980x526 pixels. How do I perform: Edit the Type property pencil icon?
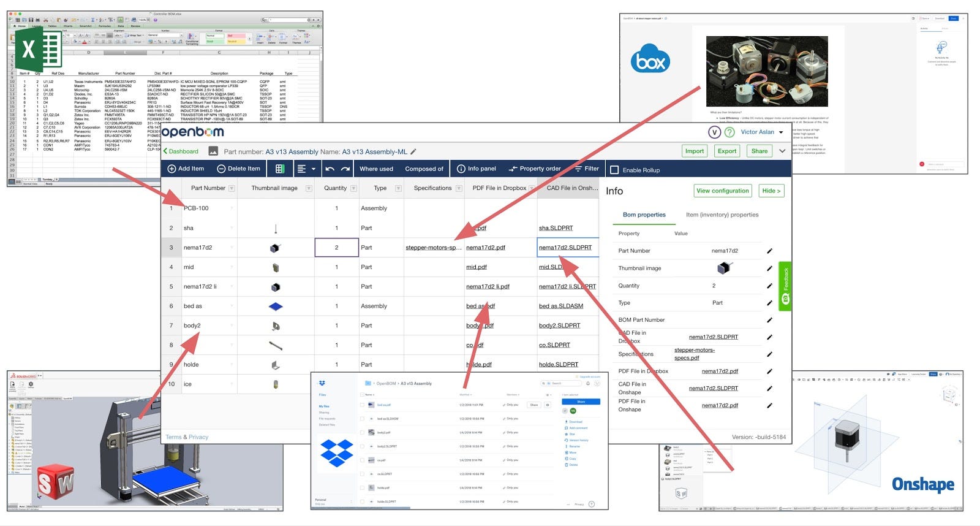[770, 303]
